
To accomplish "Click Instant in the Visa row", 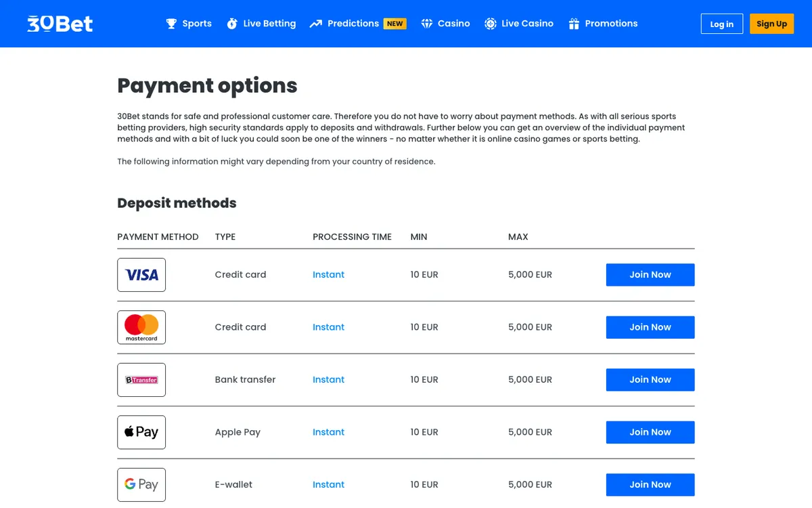I will (x=328, y=275).
